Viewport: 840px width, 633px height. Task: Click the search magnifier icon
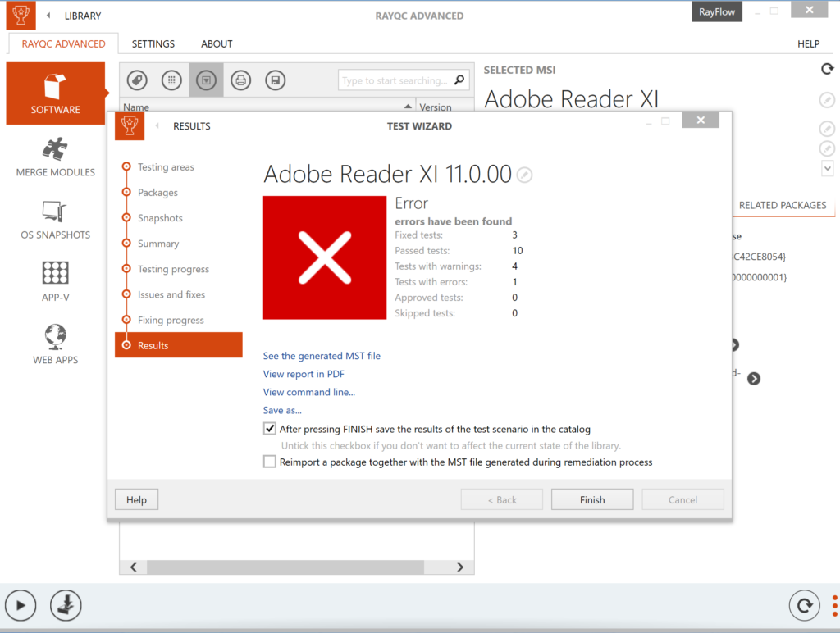(x=459, y=80)
